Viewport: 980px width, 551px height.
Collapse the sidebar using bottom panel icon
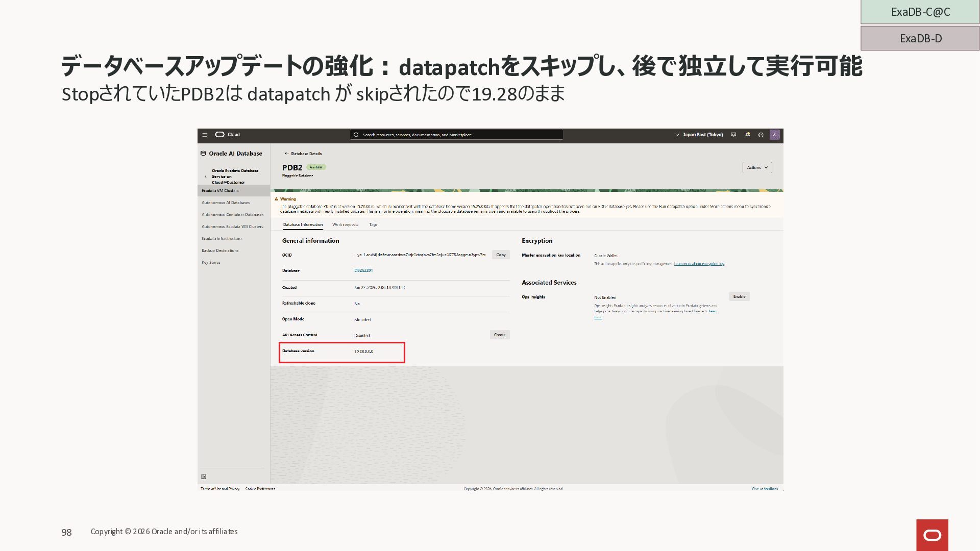(204, 477)
